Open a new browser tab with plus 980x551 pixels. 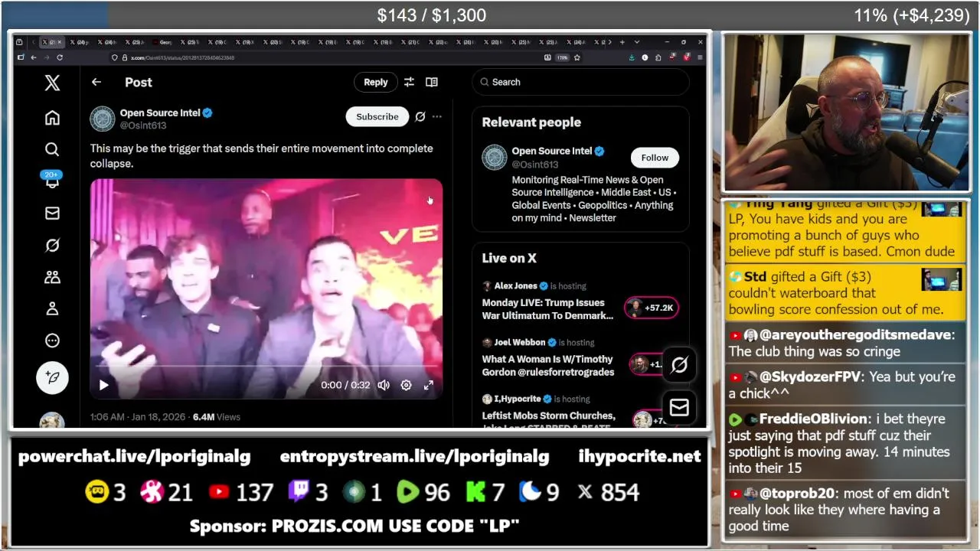coord(622,42)
